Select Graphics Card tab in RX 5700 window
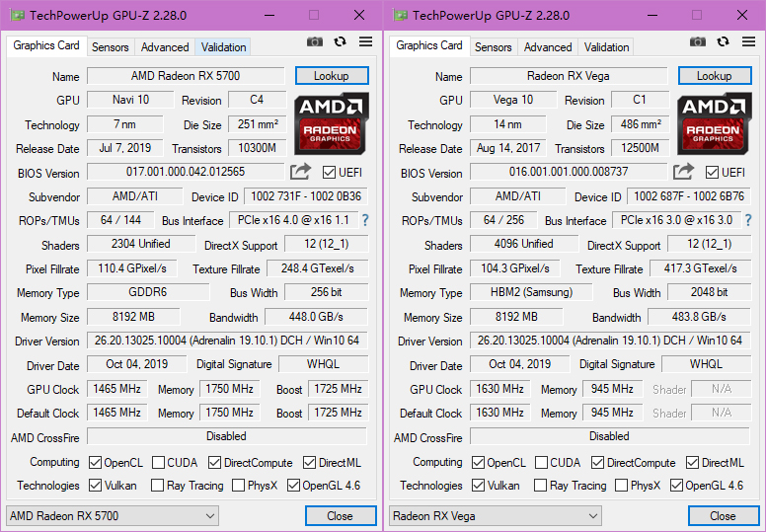 46,46
